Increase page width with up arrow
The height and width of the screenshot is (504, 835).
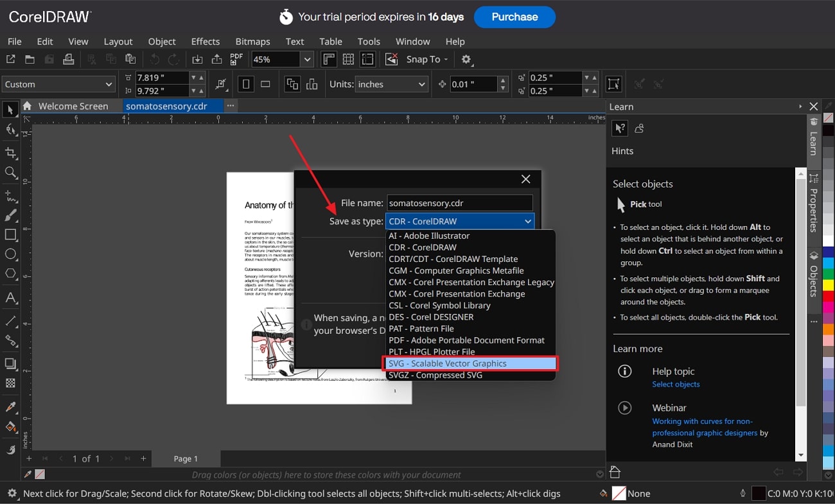pyautogui.click(x=201, y=78)
